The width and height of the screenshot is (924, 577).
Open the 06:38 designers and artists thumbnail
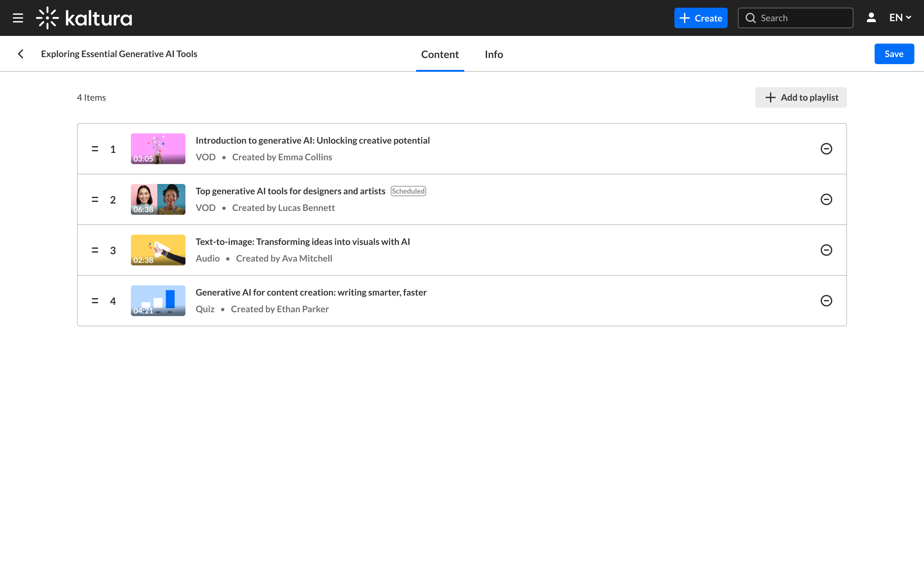pyautogui.click(x=158, y=200)
